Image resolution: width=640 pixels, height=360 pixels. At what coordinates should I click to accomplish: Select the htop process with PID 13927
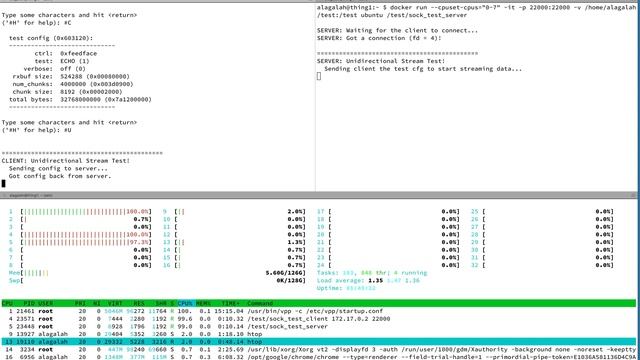319,334
